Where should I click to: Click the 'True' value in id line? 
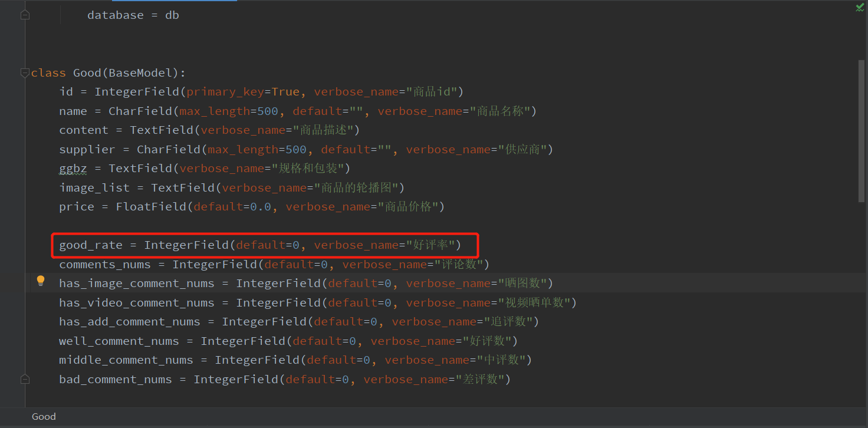[x=285, y=92]
